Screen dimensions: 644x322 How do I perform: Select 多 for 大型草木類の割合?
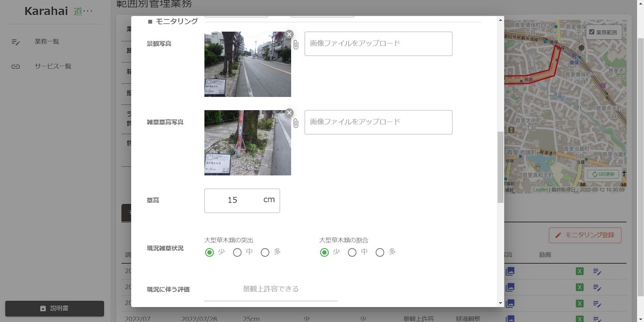[x=380, y=252]
